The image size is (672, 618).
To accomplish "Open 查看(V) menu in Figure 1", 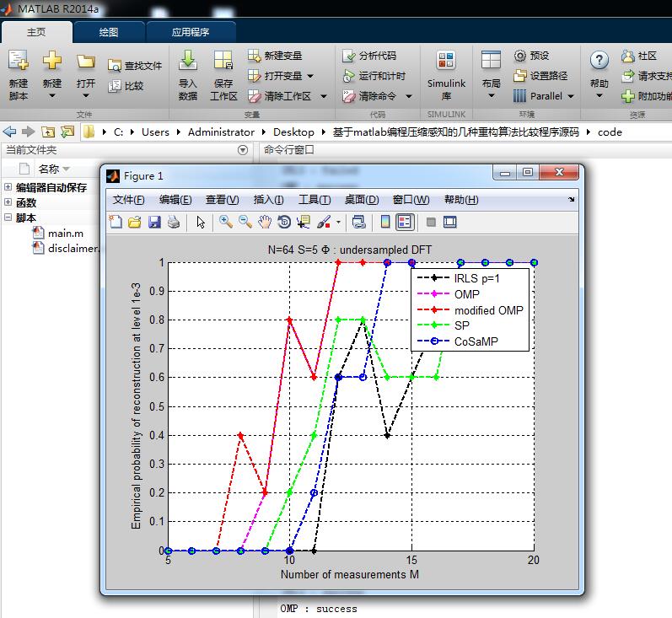I will [222, 200].
